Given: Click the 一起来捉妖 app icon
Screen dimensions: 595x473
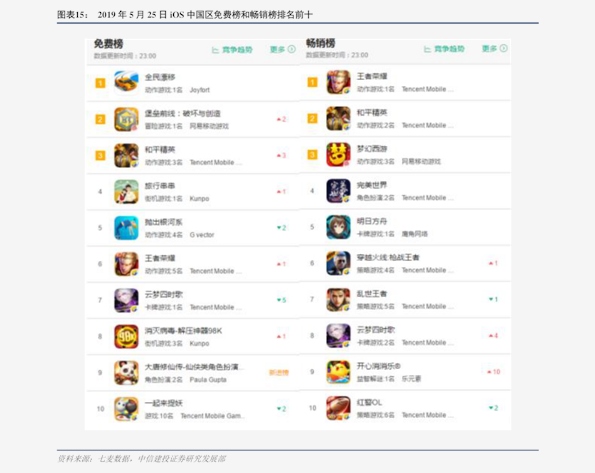Looking at the screenshot, I should (126, 409).
